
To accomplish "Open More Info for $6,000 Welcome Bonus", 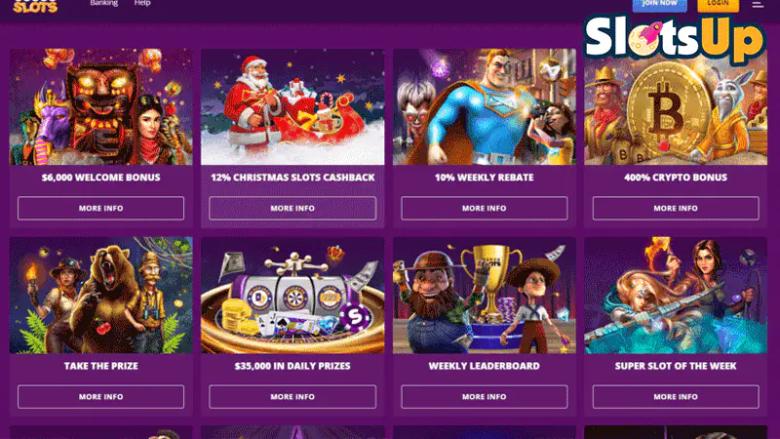I will [x=101, y=208].
